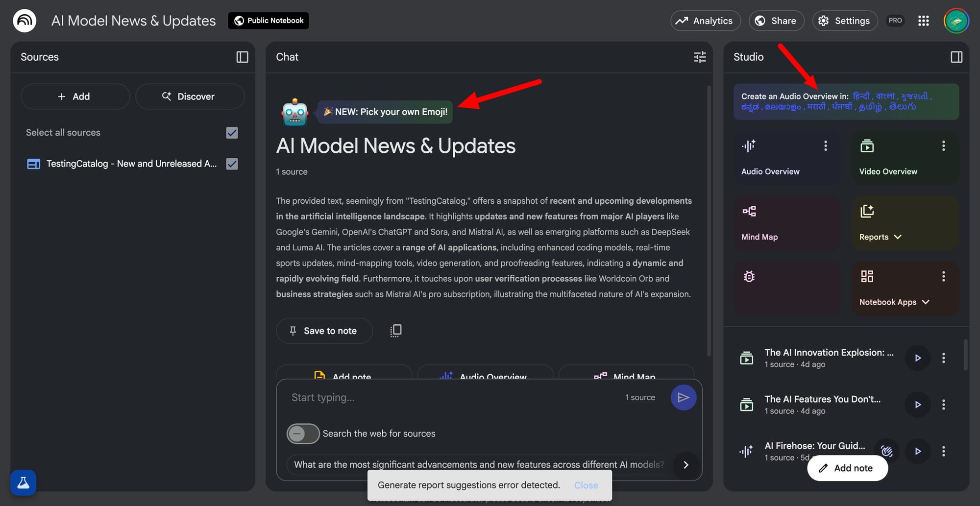
Task: Open notebook Settings
Action: coord(845,21)
